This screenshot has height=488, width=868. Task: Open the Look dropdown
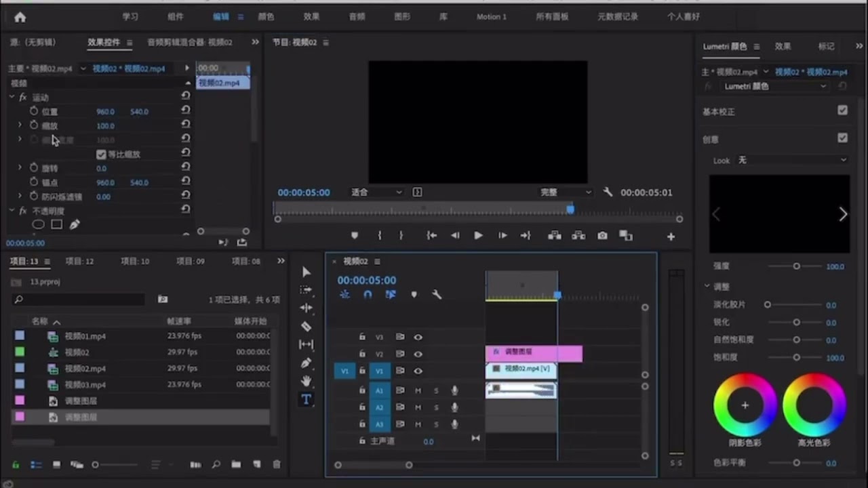[x=792, y=160]
